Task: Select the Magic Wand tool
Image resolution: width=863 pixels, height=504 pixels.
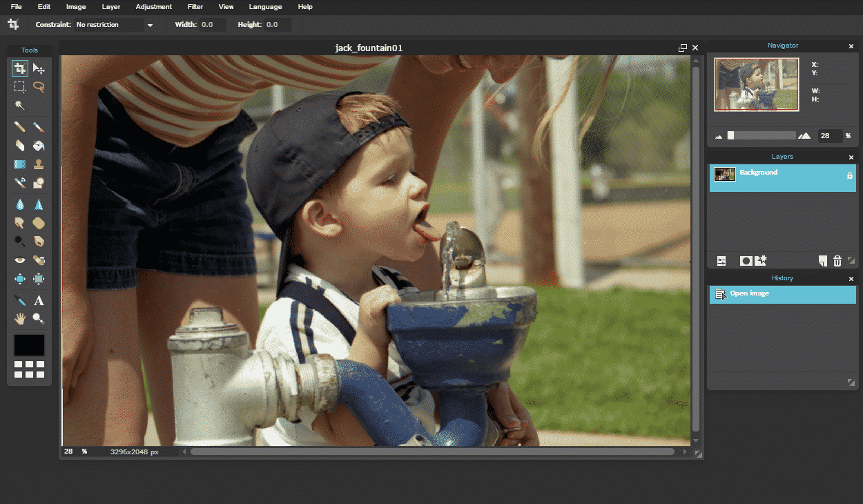Action: point(20,106)
